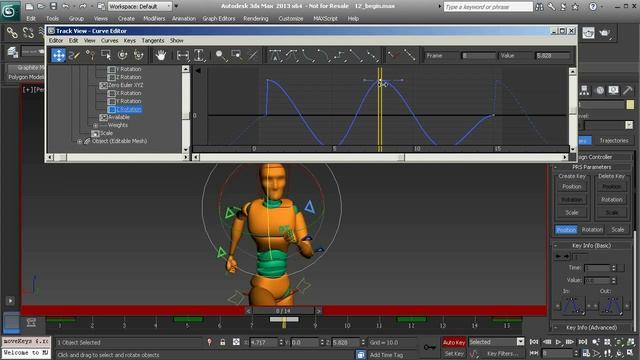The width and height of the screenshot is (640, 360).
Task: Open Rendering main menu
Action: (x=256, y=18)
